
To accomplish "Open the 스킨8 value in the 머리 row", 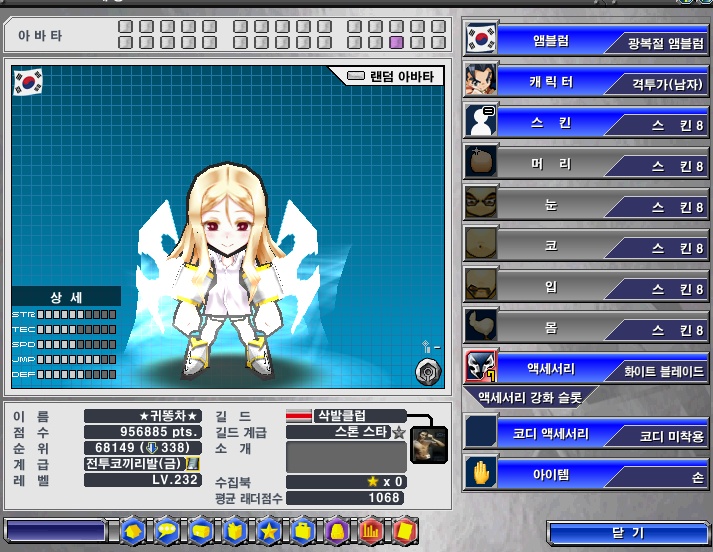I will tap(659, 166).
